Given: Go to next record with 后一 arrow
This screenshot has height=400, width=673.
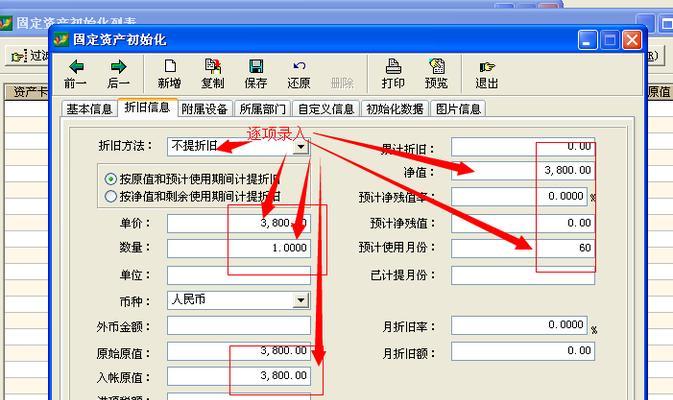Looking at the screenshot, I should pyautogui.click(x=118, y=74).
